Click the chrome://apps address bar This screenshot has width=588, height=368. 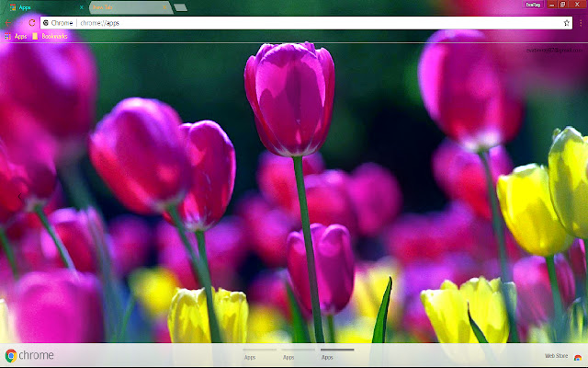point(306,23)
